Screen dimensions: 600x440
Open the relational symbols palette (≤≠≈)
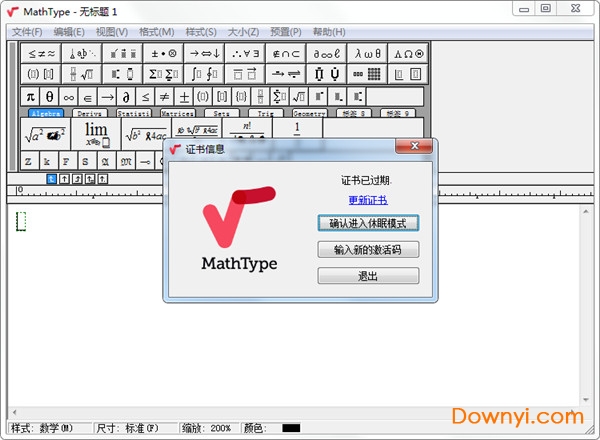pyautogui.click(x=41, y=54)
